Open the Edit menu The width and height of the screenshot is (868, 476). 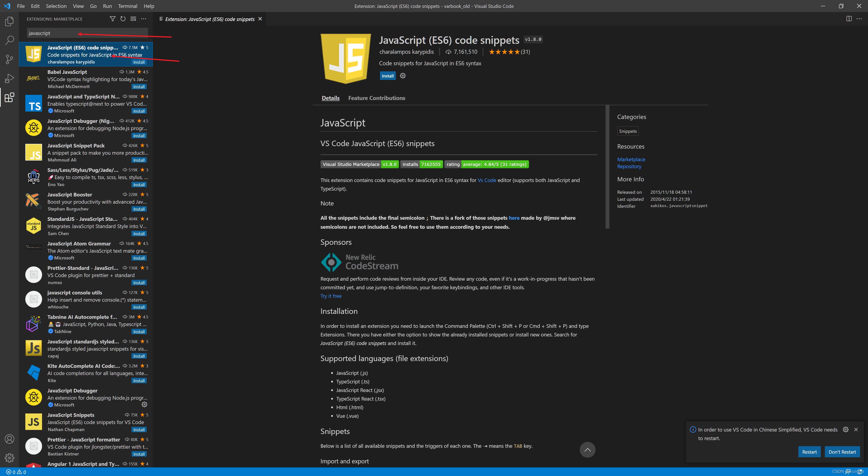pos(35,6)
